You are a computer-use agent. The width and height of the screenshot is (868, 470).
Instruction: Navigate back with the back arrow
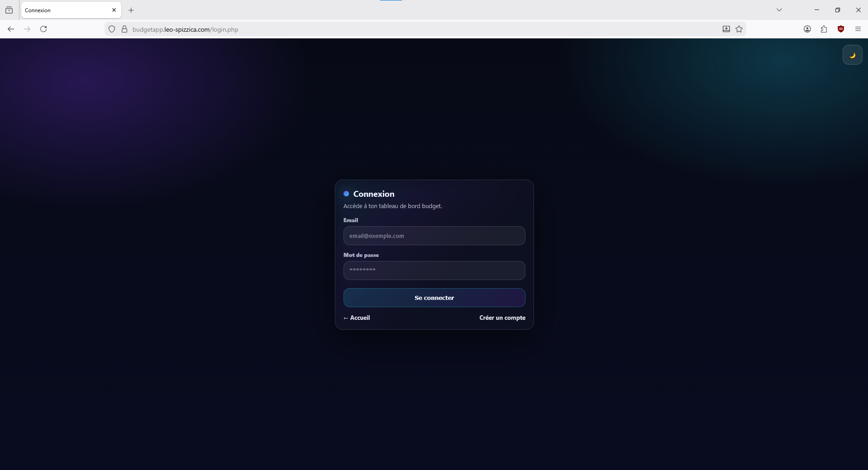(11, 29)
